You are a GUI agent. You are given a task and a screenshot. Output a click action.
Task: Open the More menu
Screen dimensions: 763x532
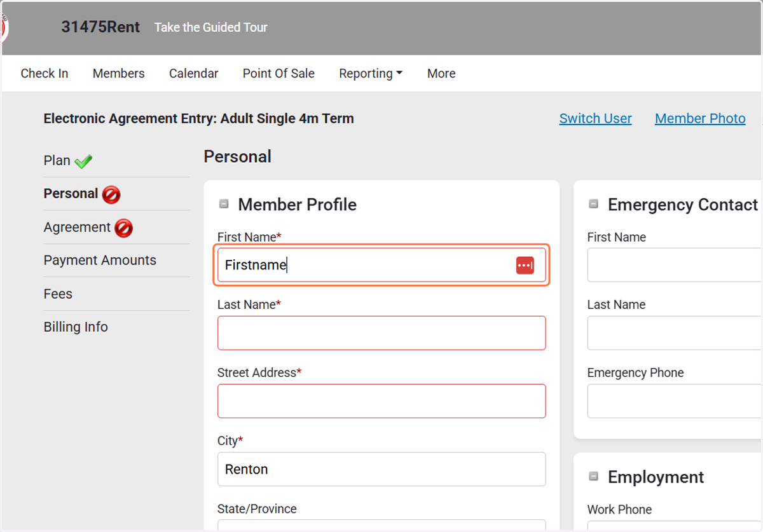click(x=441, y=74)
